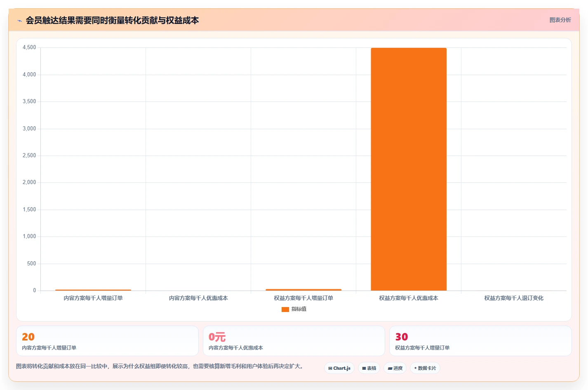The height and width of the screenshot is (390, 588).
Task: Click the data card showing 0元
Action: [x=294, y=341]
